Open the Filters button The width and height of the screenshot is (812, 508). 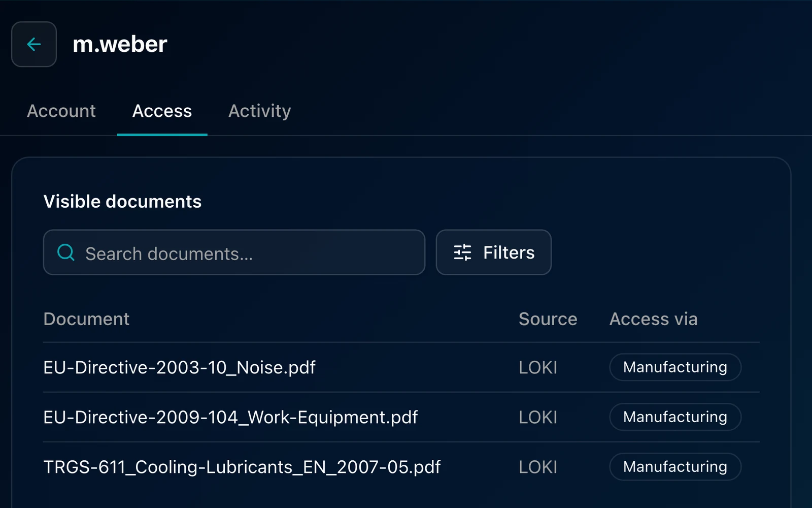tap(493, 252)
